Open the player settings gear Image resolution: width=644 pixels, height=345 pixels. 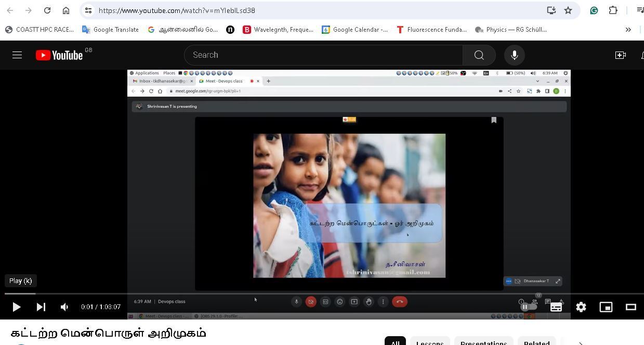point(581,307)
